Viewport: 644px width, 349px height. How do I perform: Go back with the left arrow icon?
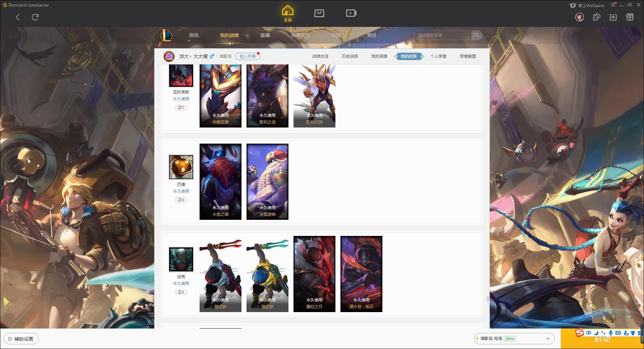click(18, 17)
